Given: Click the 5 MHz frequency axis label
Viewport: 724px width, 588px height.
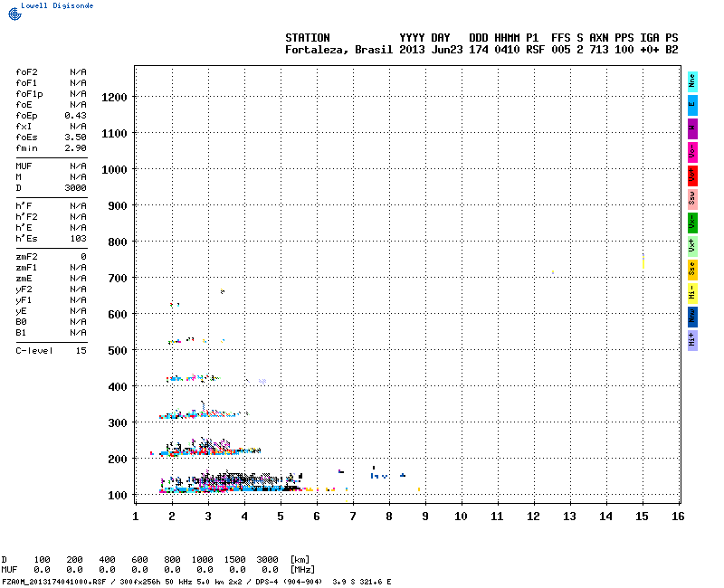Looking at the screenshot, I should [x=281, y=517].
